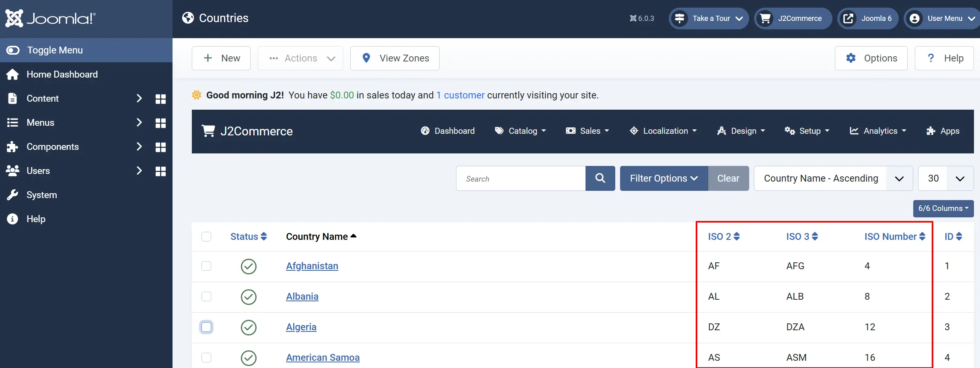Open the Setup menu
Viewport: 980px width, 368px height.
pos(807,131)
